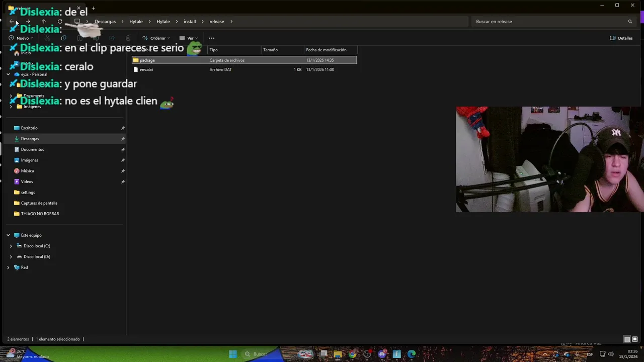This screenshot has width=644, height=362.
Task: Collapse the Este equipo tree node
Action: (8, 235)
